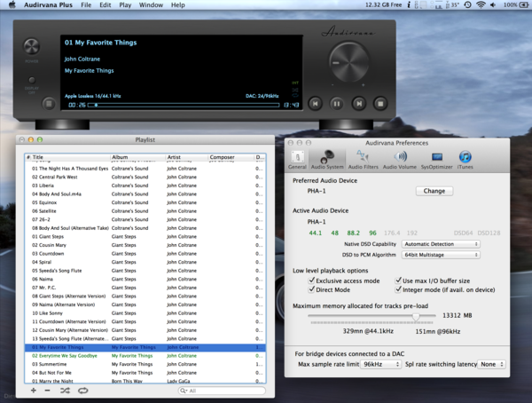This screenshot has width=532, height=403.
Task: Open Native DSD Capability dropdown
Action: click(x=441, y=244)
